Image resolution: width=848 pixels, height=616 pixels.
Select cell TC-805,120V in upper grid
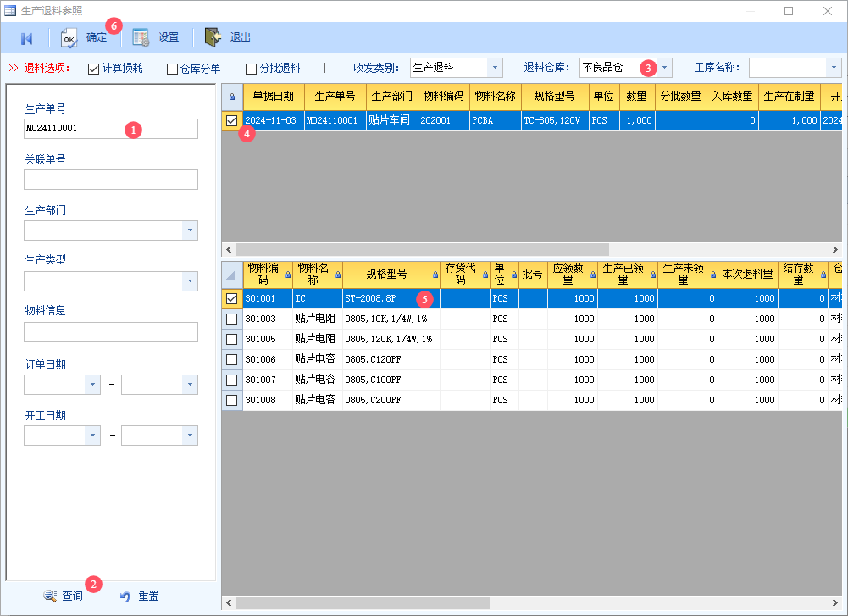tap(556, 120)
